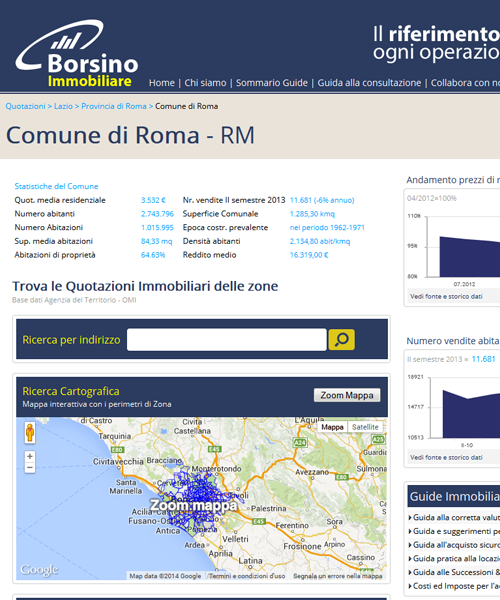Open the Sommario Guide menu item

coord(272,83)
